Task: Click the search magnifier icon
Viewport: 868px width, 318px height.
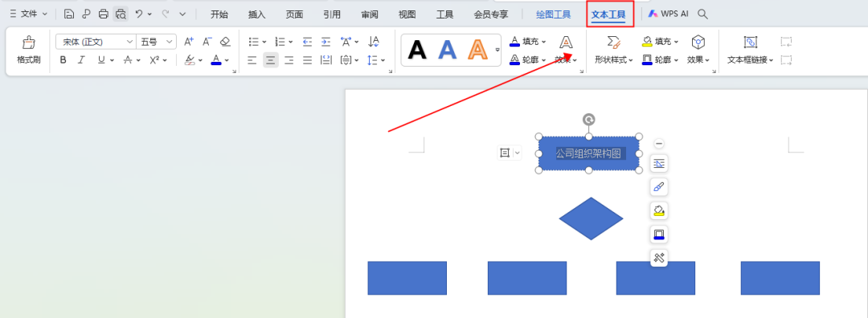Action: [x=702, y=14]
